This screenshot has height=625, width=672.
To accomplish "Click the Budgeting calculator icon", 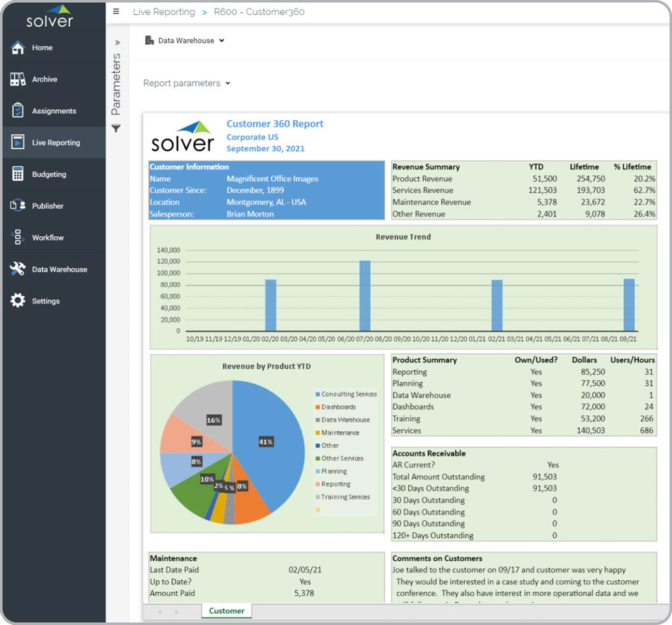I will pos(18,174).
